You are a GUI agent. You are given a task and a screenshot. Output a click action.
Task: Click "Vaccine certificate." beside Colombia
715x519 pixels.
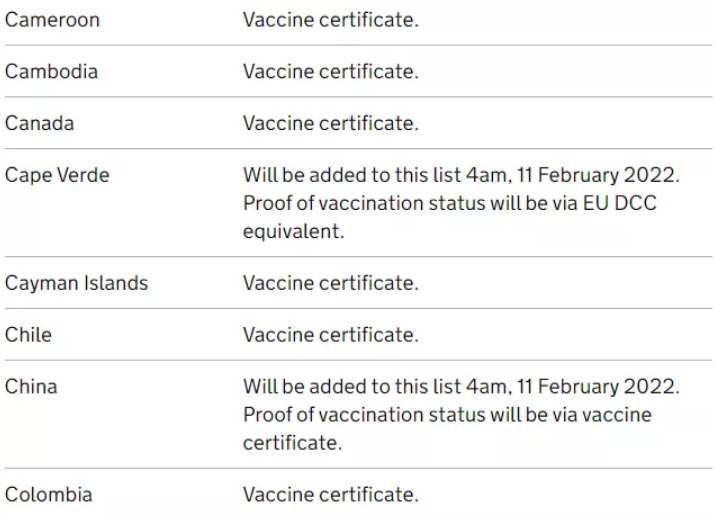point(330,494)
